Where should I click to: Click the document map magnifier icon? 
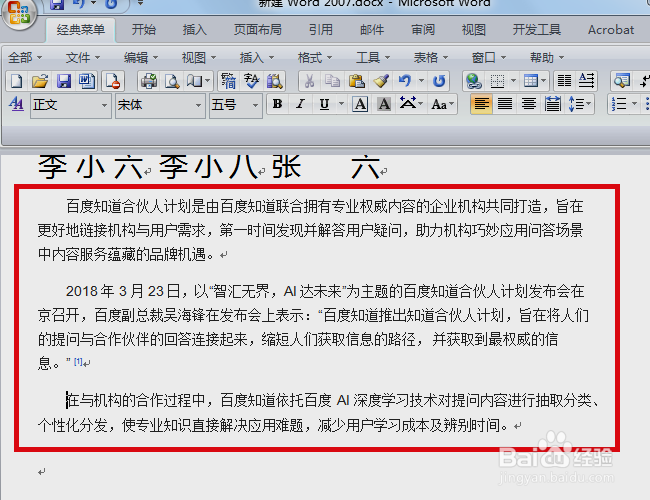(622, 81)
